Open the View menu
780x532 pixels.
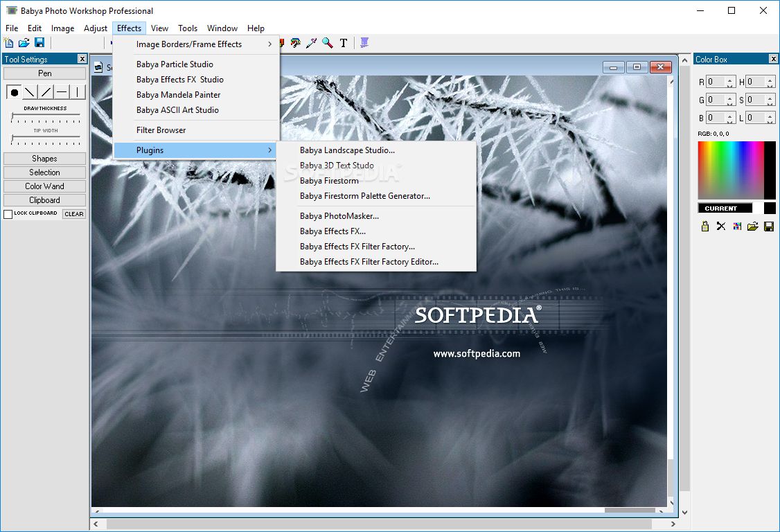click(x=160, y=28)
